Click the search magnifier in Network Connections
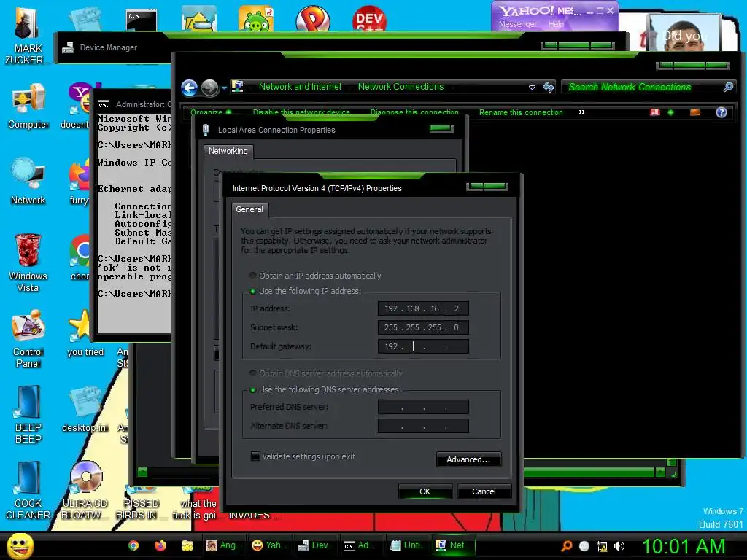 tap(728, 87)
